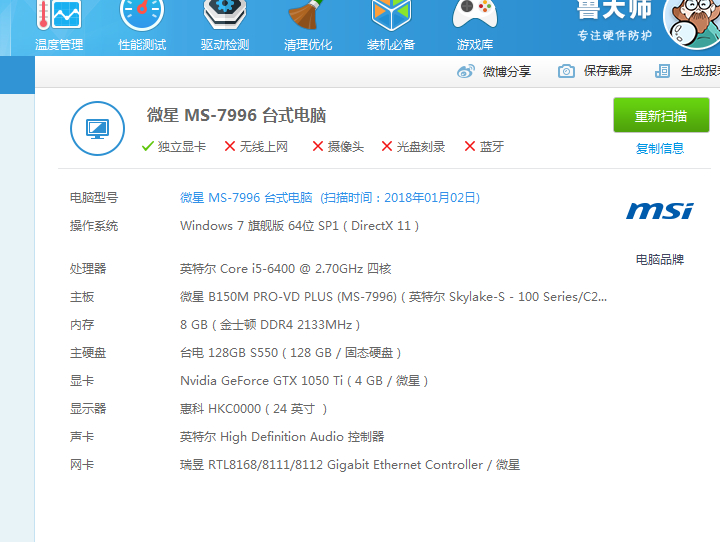The image size is (720, 542).
Task: Select the RTL8168/8111/8112 Ethernet Controller text
Action: pos(350,465)
